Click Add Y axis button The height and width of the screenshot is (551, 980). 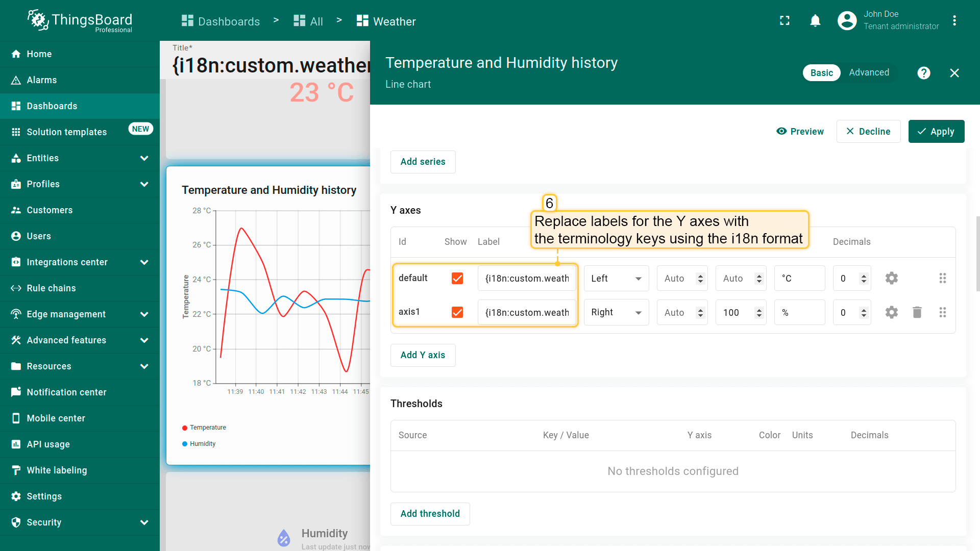423,355
